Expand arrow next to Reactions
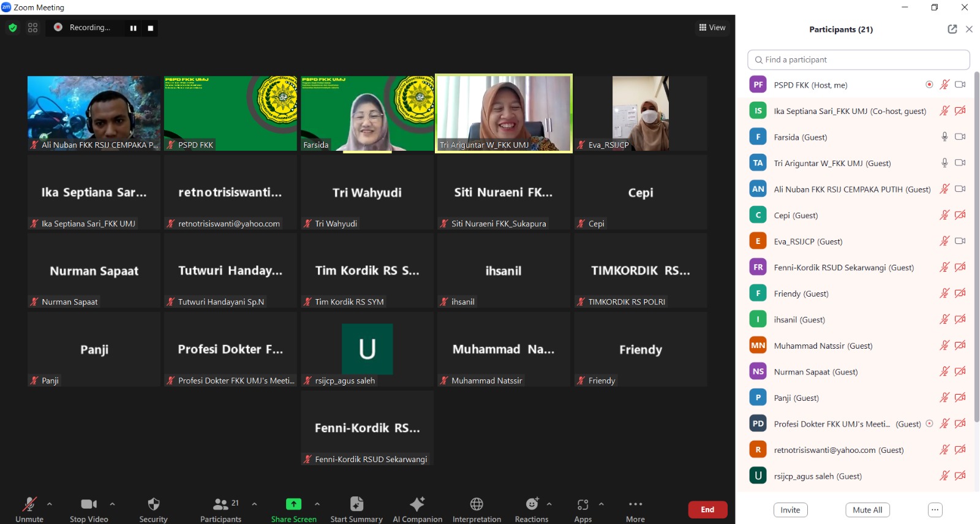The image size is (980, 524). (549, 504)
